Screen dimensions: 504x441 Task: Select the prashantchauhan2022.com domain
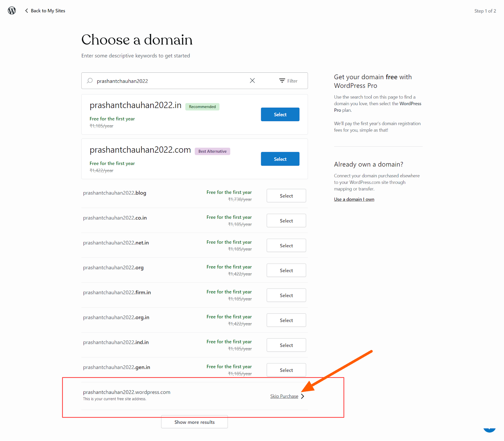click(x=280, y=159)
